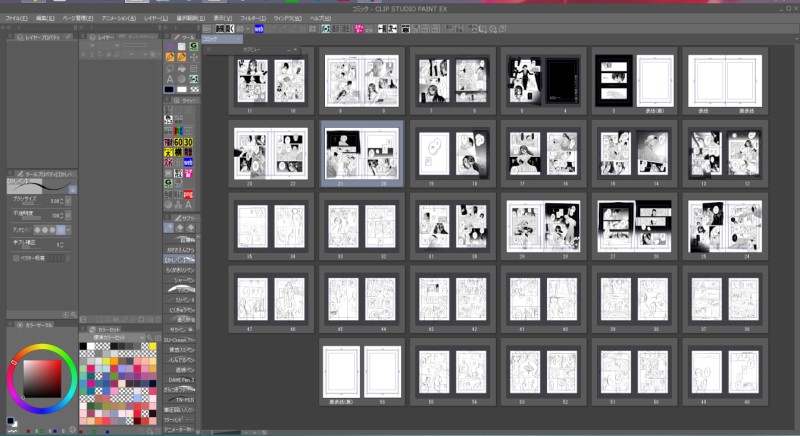Adjust the ブラシサイズ slider
Image resolution: width=800 pixels, height=436 pixels.
tap(31, 203)
